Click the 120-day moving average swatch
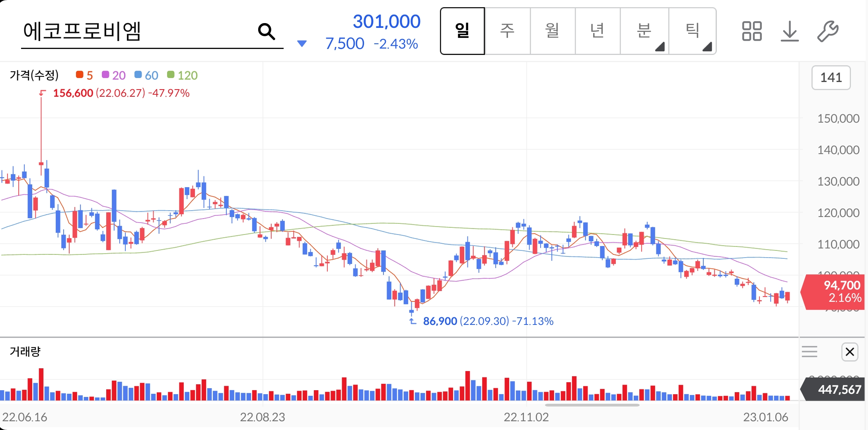The image size is (868, 430). [x=171, y=75]
